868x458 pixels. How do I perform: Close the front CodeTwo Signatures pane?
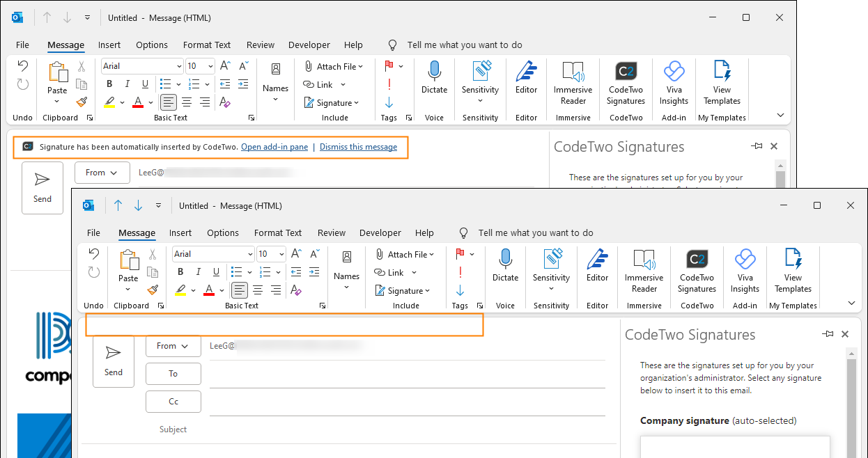(x=845, y=334)
